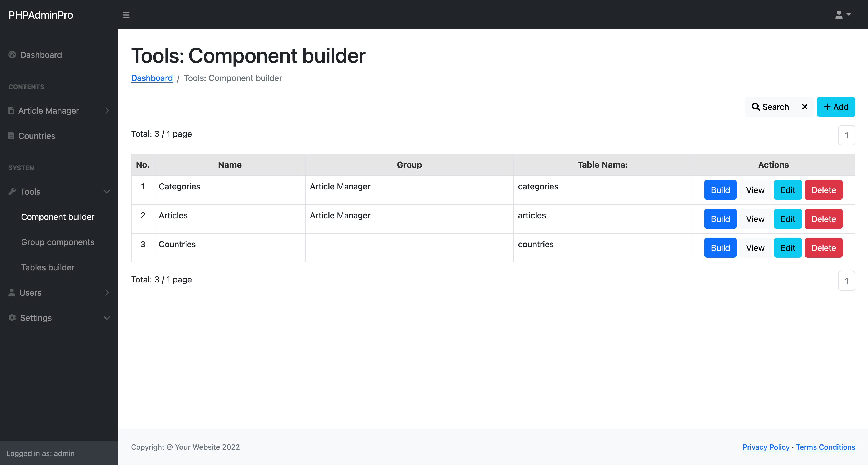Viewport: 868px width, 465px height.
Task: Click the hamburger menu icon to collapse sidebar
Action: [x=126, y=15]
